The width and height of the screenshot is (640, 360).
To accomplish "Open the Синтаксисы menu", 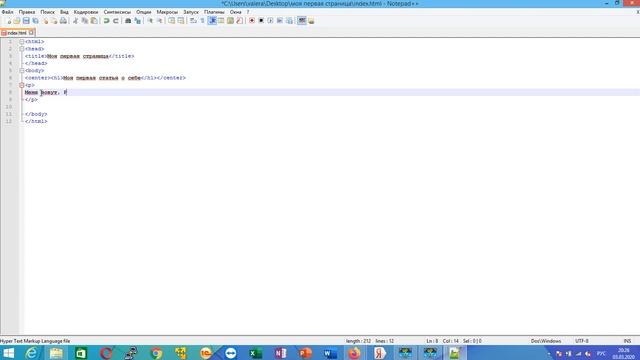I will point(117,12).
